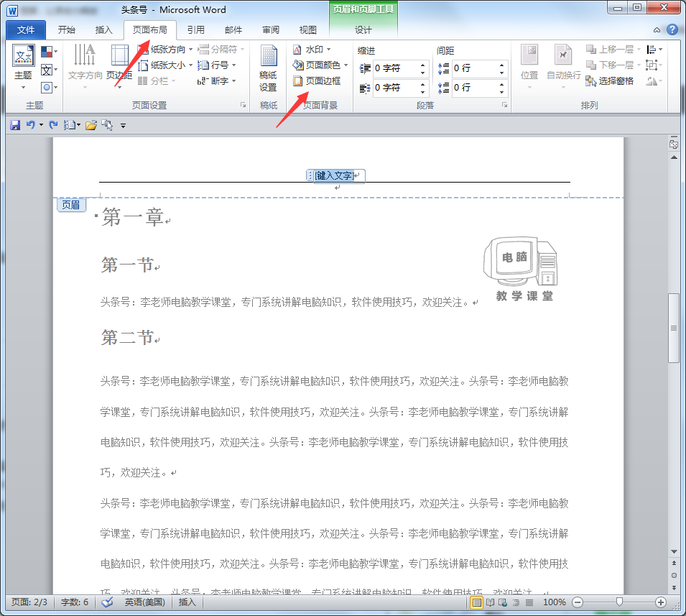Click 页面: 2/3 page indicator in status bar

click(29, 602)
